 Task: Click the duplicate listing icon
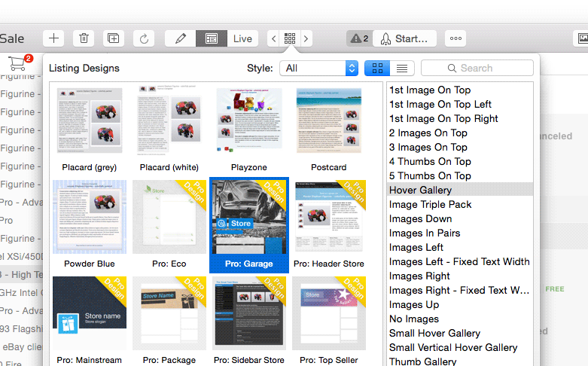[113, 38]
